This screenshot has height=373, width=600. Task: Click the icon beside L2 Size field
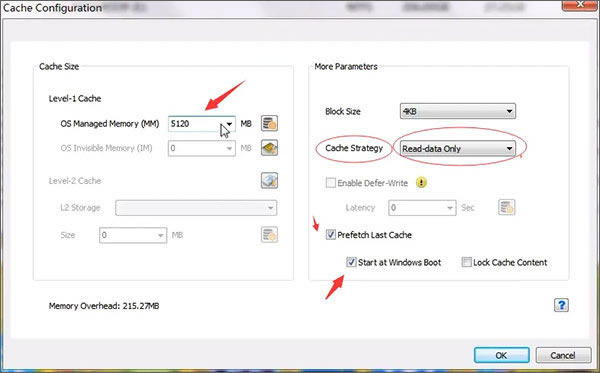point(269,235)
